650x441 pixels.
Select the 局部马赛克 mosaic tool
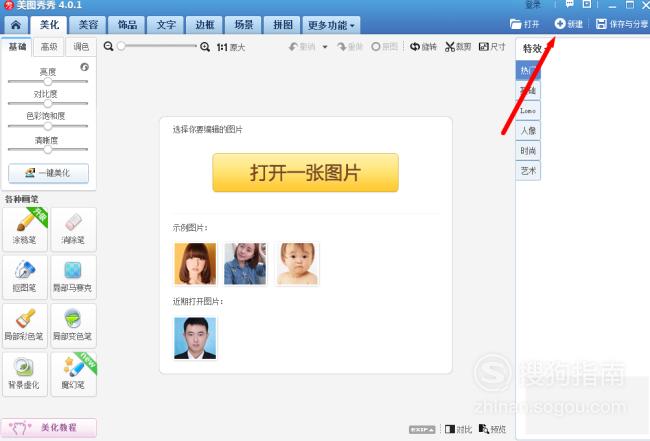click(x=73, y=277)
